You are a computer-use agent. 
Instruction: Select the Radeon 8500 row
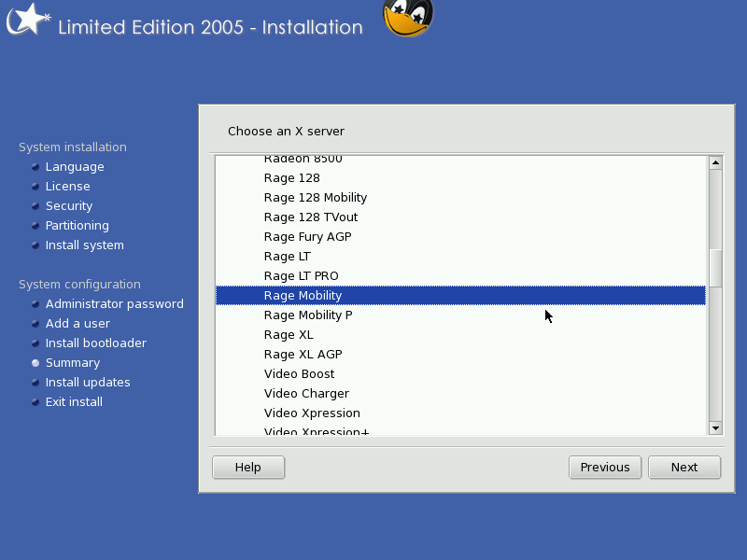click(x=460, y=161)
